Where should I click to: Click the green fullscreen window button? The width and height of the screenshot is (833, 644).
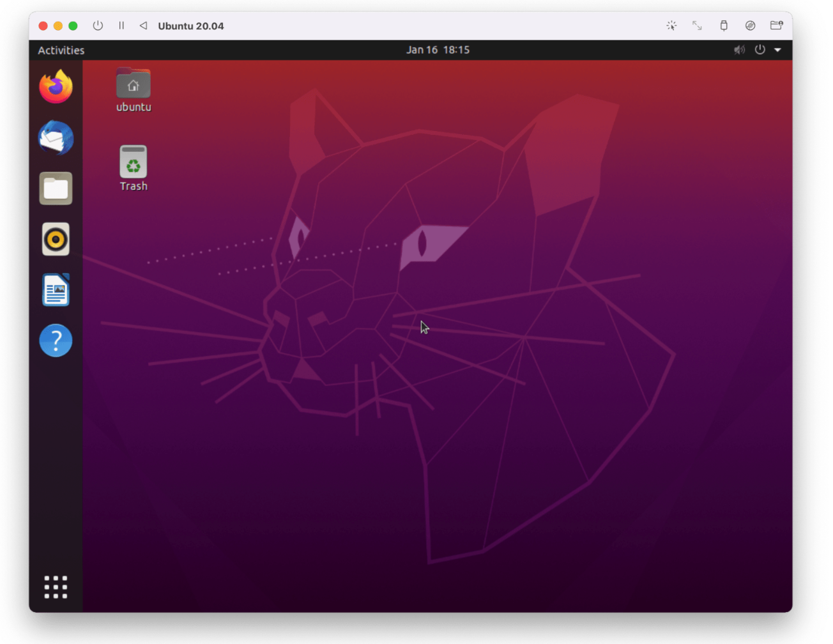pos(73,26)
